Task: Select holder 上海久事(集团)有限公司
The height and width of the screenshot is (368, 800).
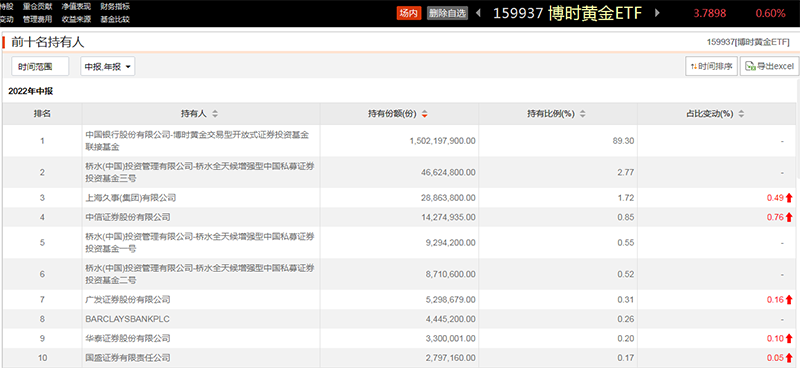Action: click(131, 198)
